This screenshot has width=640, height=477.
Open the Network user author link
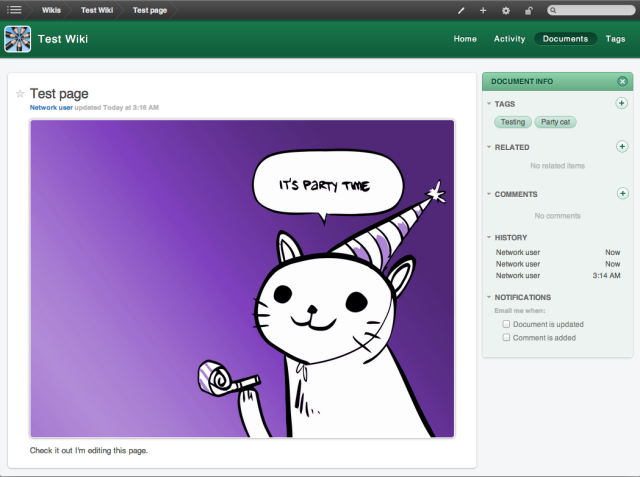[51, 108]
